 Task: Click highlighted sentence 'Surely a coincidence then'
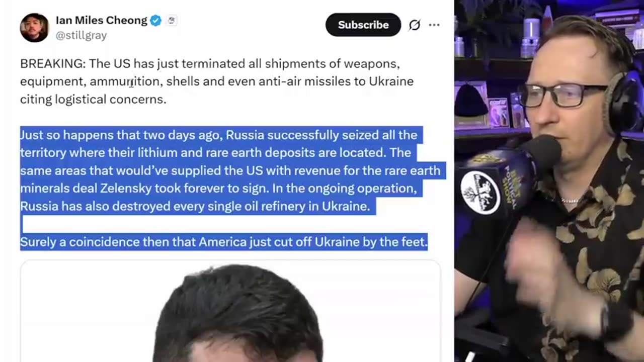coord(224,242)
